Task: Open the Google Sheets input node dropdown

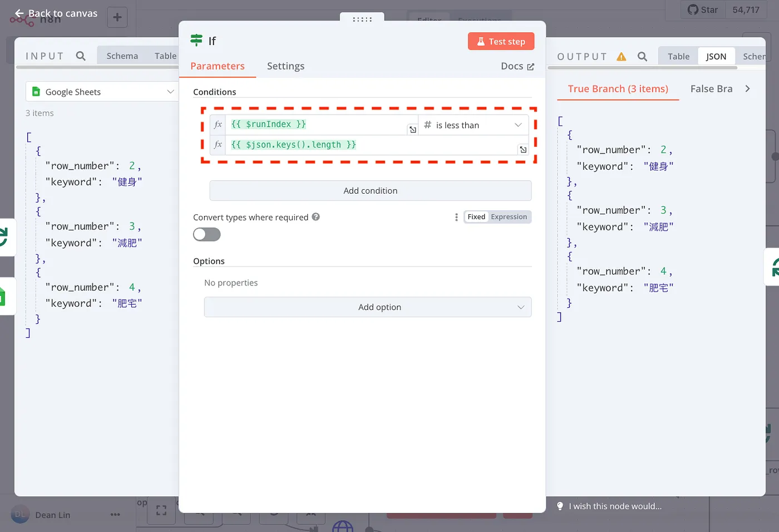Action: click(x=101, y=92)
